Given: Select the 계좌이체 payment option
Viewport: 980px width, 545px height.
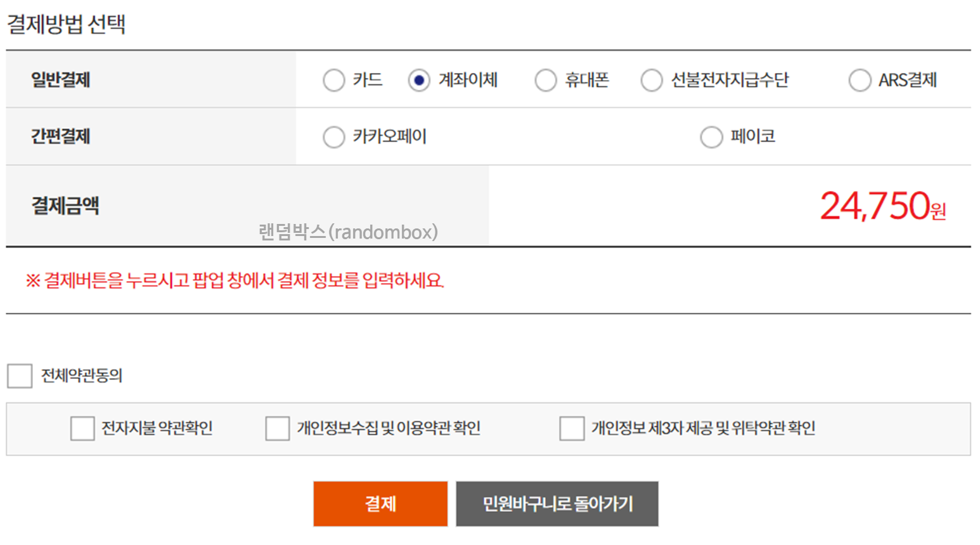Looking at the screenshot, I should click(419, 80).
